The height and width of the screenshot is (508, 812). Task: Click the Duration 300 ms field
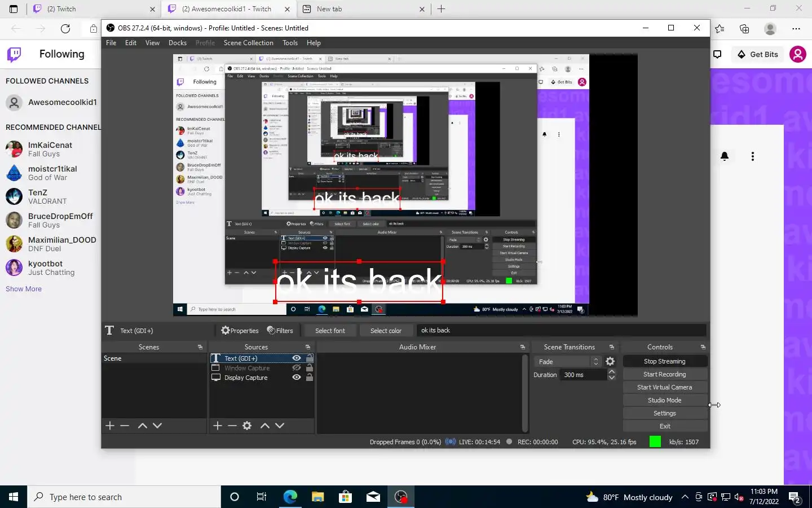tap(584, 375)
